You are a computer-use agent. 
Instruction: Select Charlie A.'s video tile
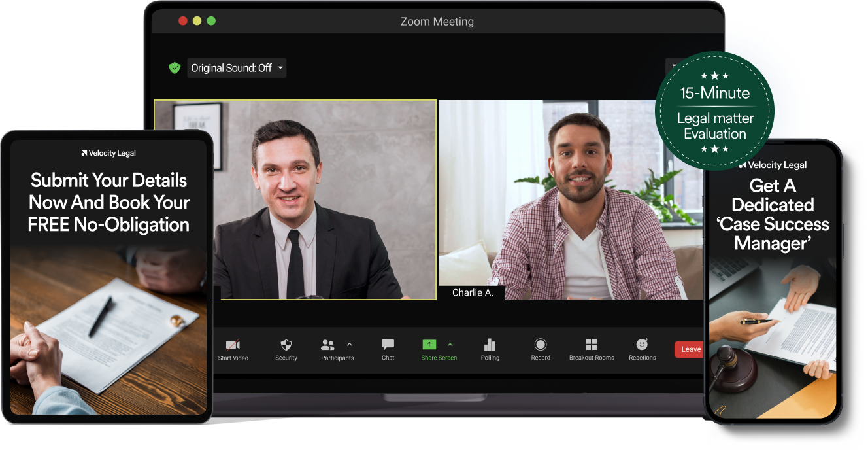(x=570, y=200)
